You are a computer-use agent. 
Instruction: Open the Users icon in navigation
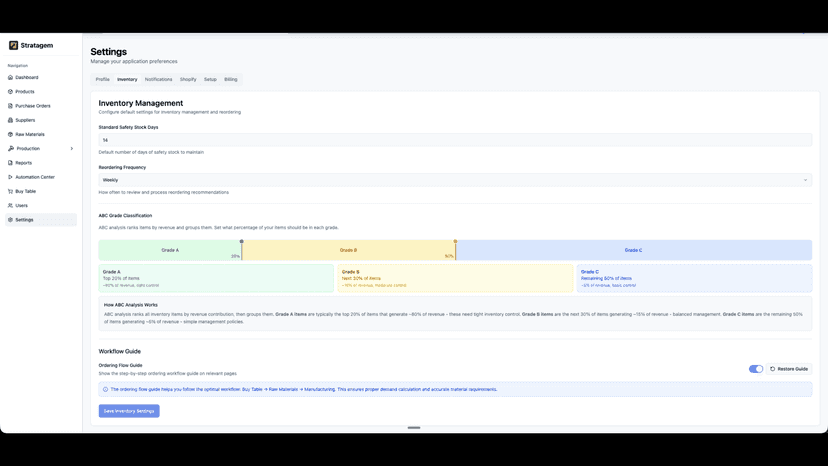11,206
